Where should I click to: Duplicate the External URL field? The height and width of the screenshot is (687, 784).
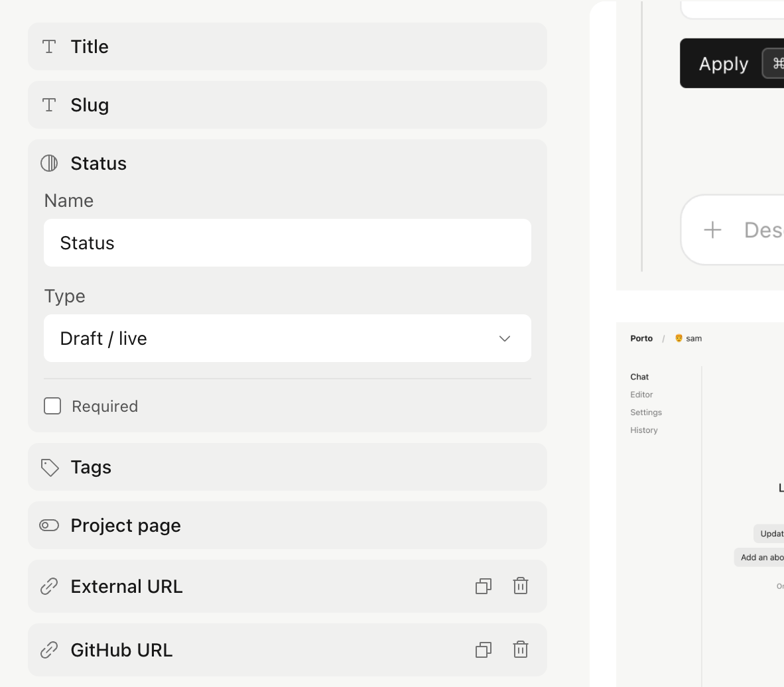[x=484, y=586]
